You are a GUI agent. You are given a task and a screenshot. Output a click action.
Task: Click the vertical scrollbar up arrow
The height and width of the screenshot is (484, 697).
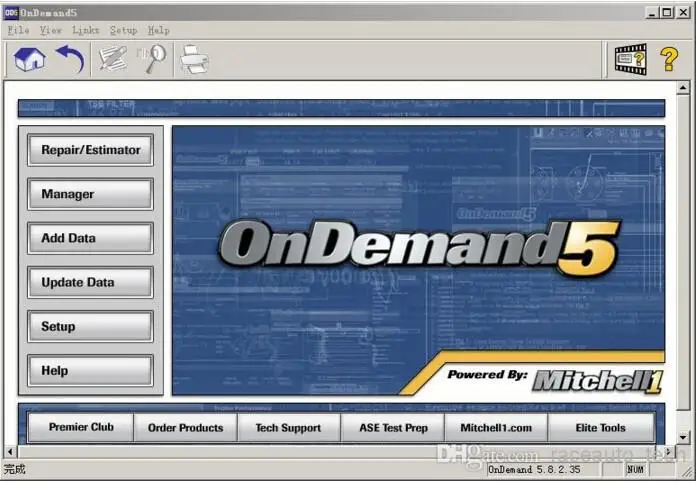tap(683, 88)
